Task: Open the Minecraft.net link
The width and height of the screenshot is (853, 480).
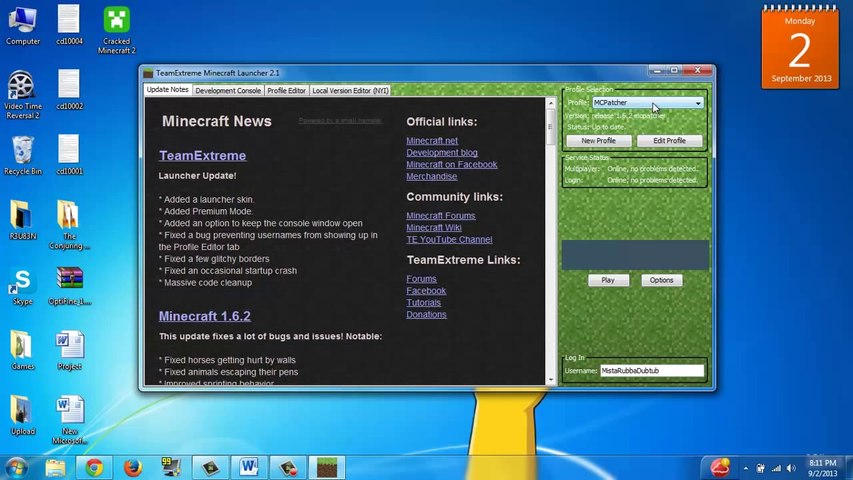Action: coord(432,141)
